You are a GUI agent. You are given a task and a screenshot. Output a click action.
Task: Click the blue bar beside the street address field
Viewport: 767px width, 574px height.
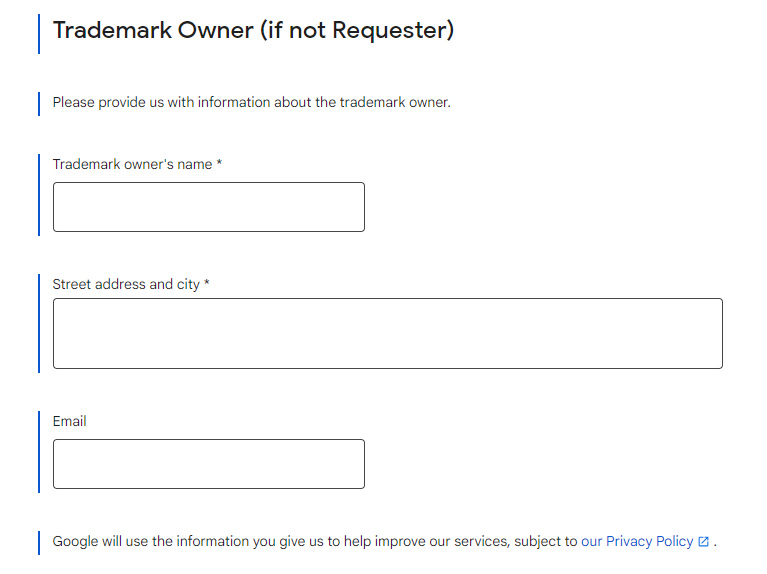click(x=39, y=323)
